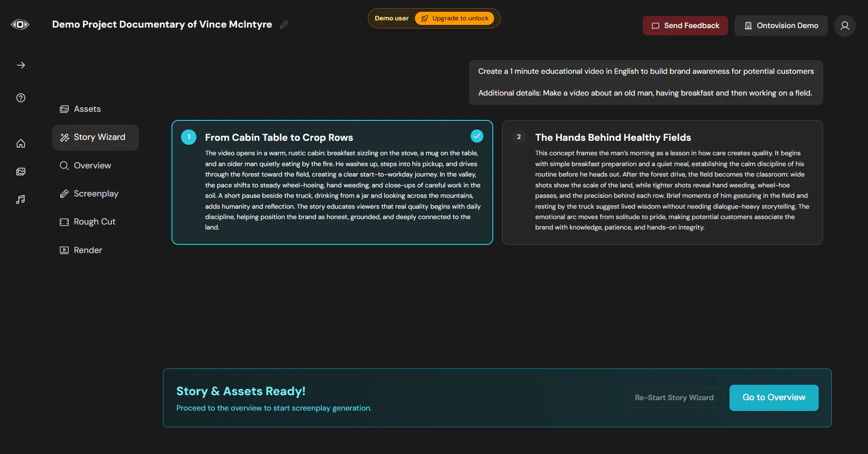Edit project title with pencil icon

pyautogui.click(x=284, y=24)
